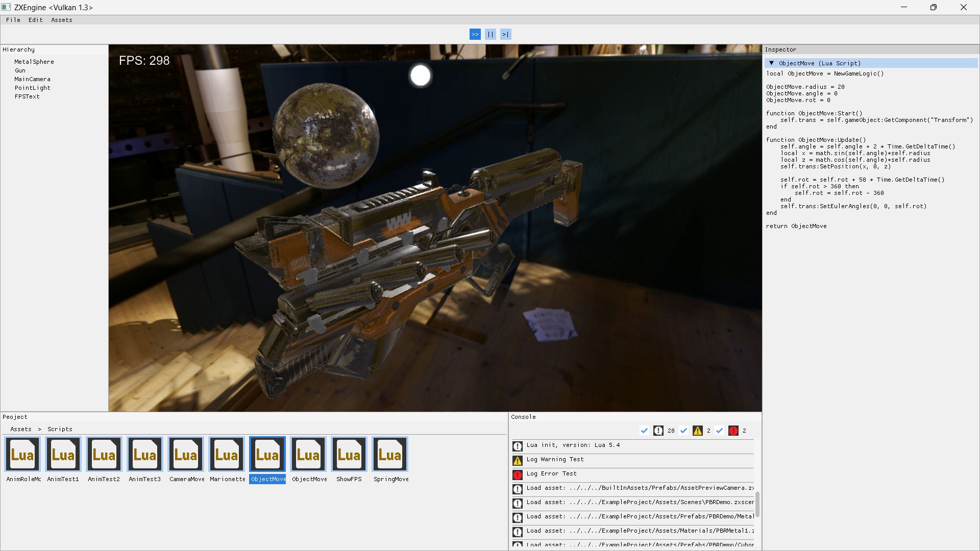Click Assets in the project breadcrumb
The image size is (980, 551).
pos(21,429)
